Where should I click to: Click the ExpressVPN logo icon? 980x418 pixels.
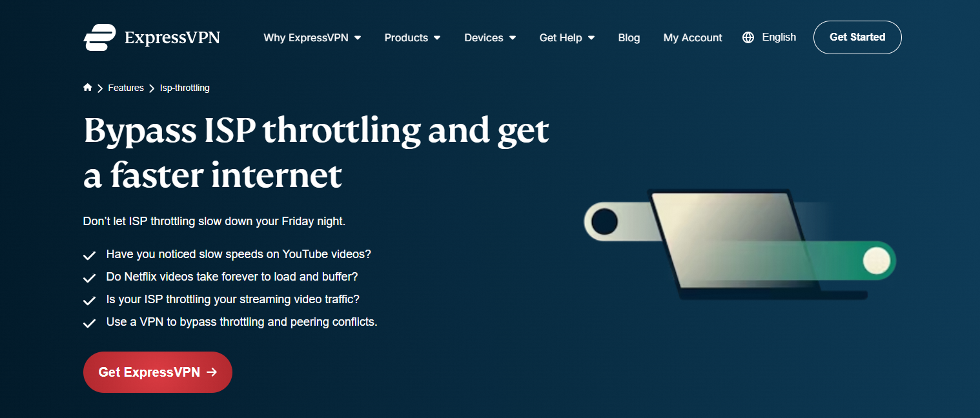pos(100,37)
